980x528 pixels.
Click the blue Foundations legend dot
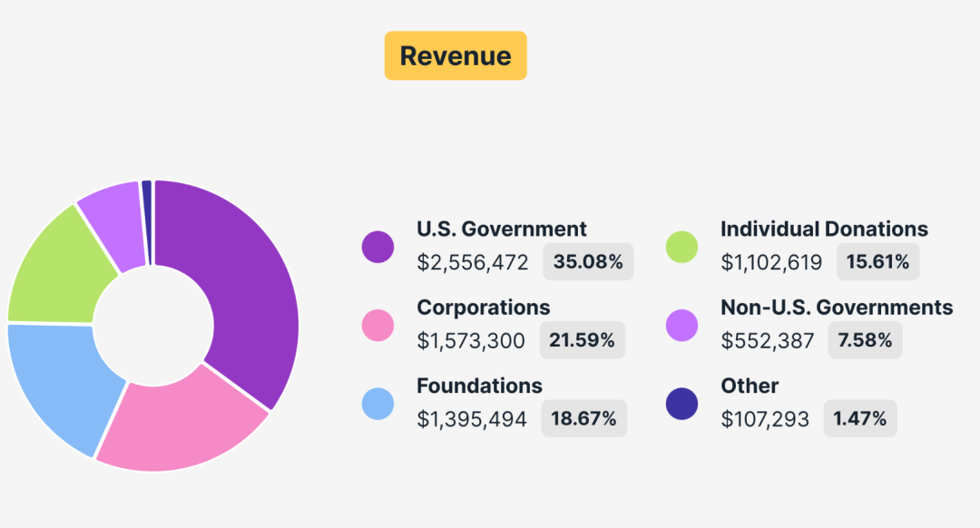[377, 404]
